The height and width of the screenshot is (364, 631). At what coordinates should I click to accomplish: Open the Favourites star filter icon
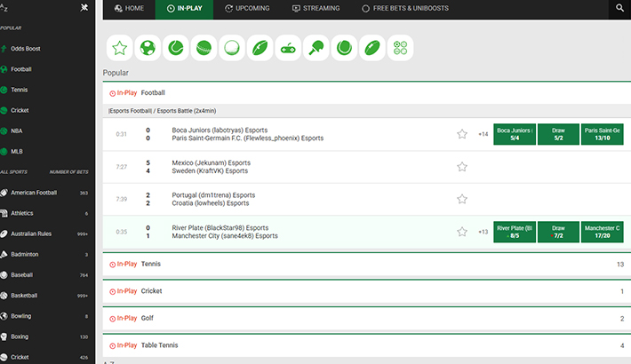point(119,48)
